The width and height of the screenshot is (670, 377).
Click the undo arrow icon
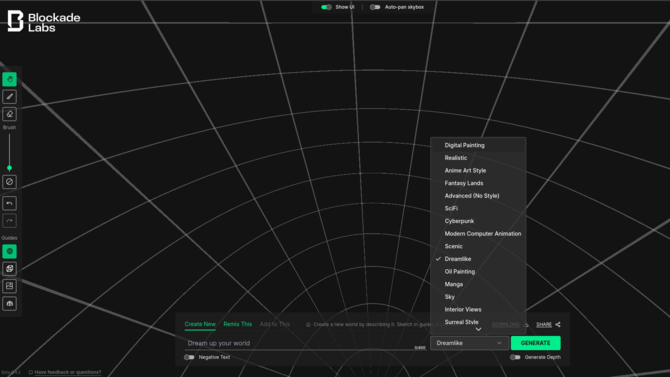point(9,203)
